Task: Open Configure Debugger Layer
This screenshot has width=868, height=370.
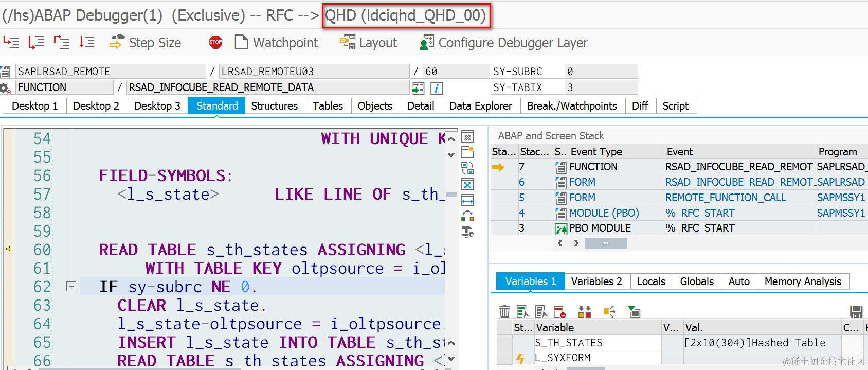Action: [503, 43]
